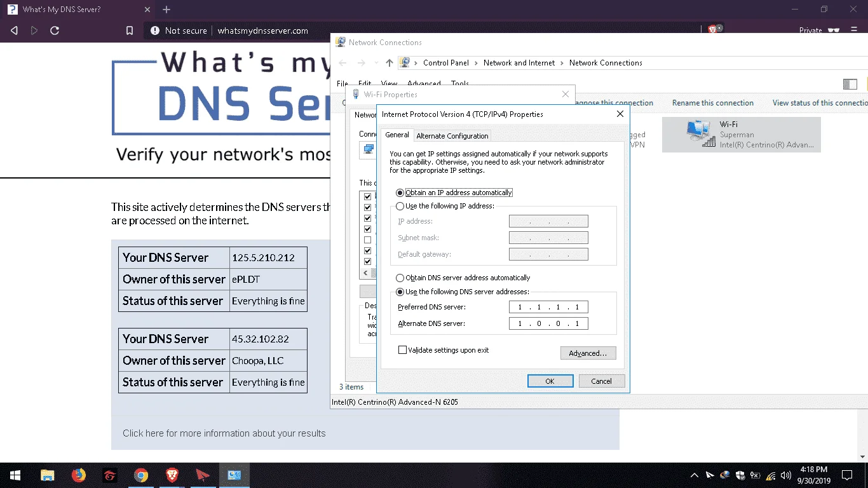Open File Explorer from the taskbar

click(x=48, y=475)
